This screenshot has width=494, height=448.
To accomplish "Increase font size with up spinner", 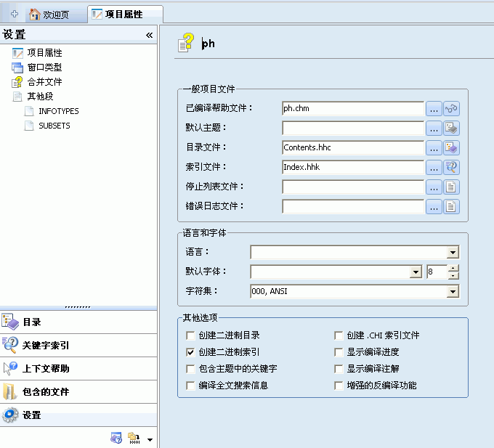I will click(x=453, y=269).
